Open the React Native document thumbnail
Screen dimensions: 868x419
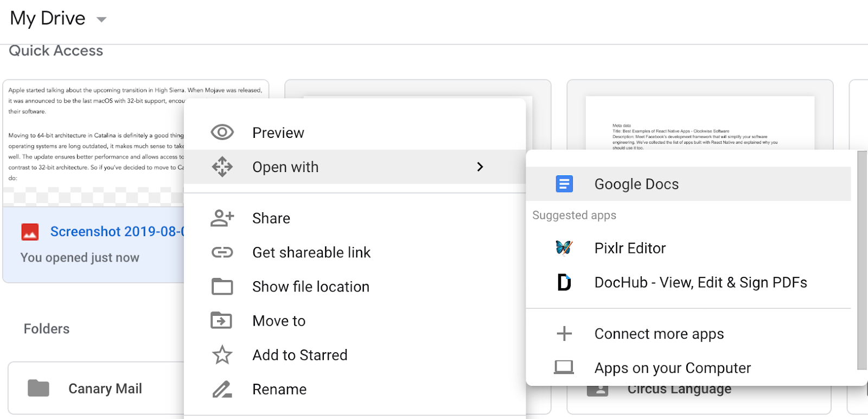699,122
